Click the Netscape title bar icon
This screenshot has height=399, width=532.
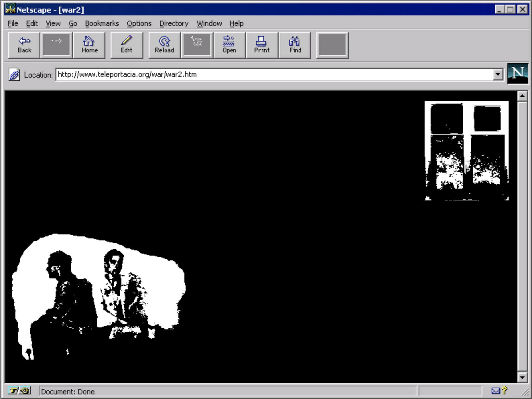10,9
